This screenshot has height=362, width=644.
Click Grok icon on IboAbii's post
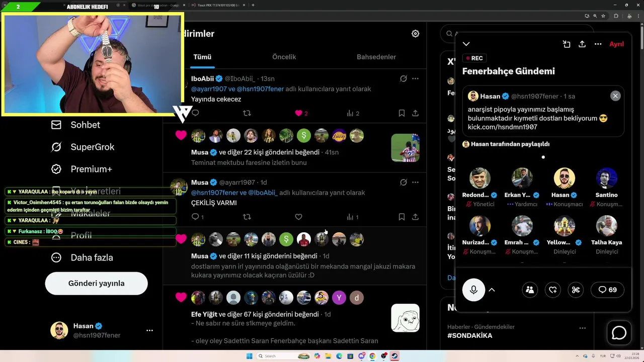coord(403,78)
